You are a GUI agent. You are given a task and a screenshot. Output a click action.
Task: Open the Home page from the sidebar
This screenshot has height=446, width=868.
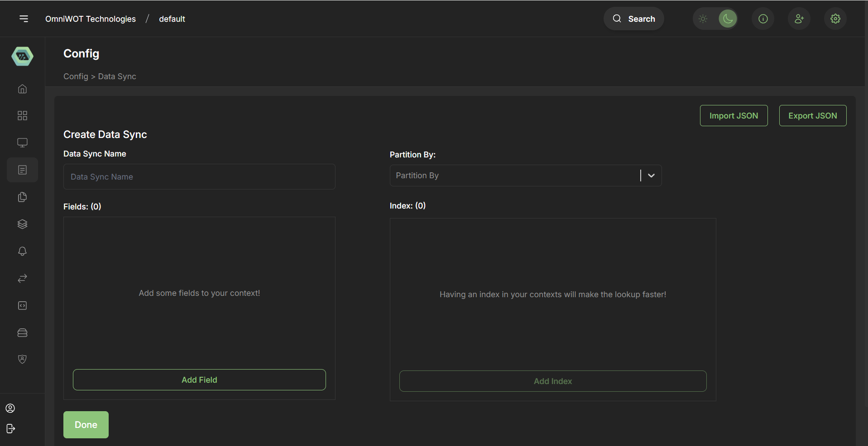pos(22,89)
